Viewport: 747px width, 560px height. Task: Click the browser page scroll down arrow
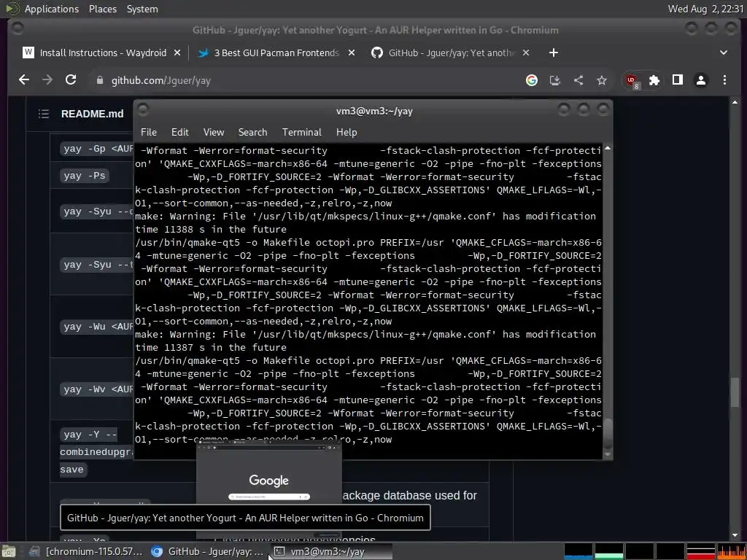coord(734,536)
